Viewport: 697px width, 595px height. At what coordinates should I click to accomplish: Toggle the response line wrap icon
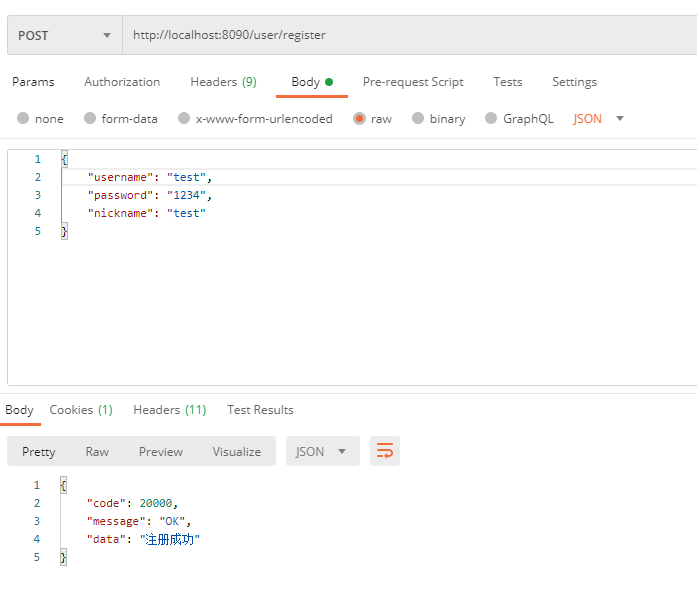[385, 451]
